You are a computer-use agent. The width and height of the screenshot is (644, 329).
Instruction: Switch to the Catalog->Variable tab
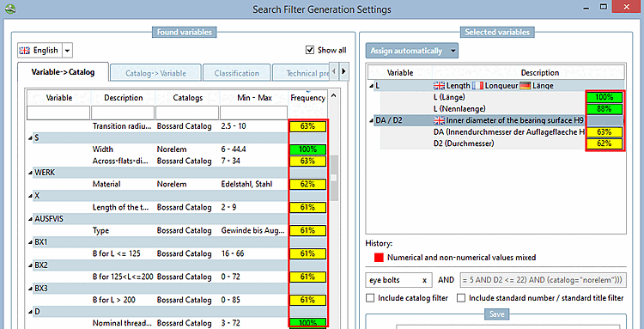tap(155, 74)
